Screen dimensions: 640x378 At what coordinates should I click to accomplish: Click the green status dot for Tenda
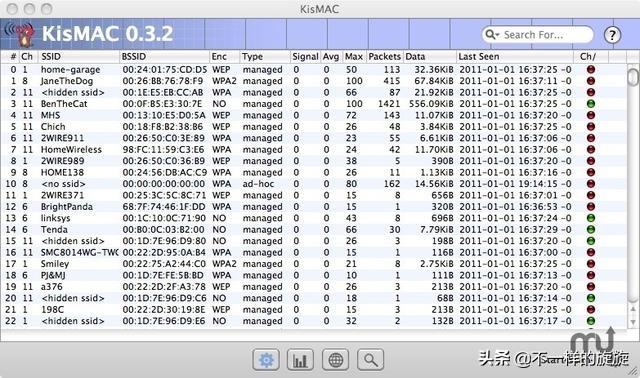591,229
